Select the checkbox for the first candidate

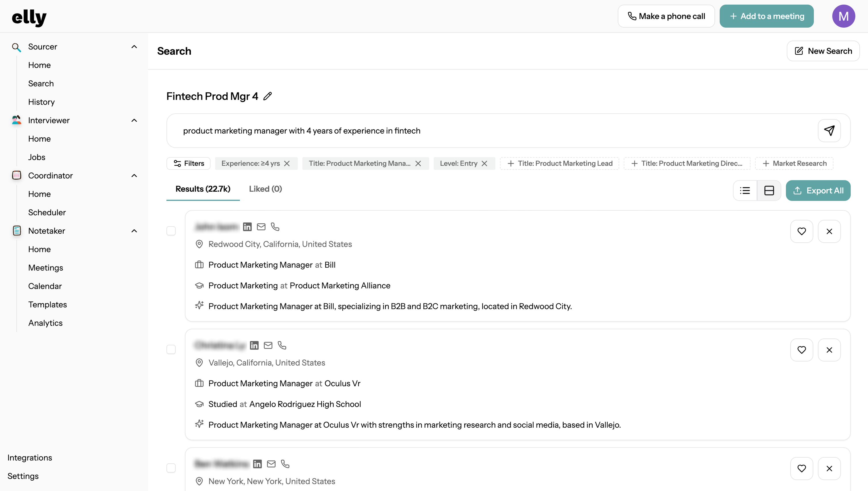pos(171,231)
